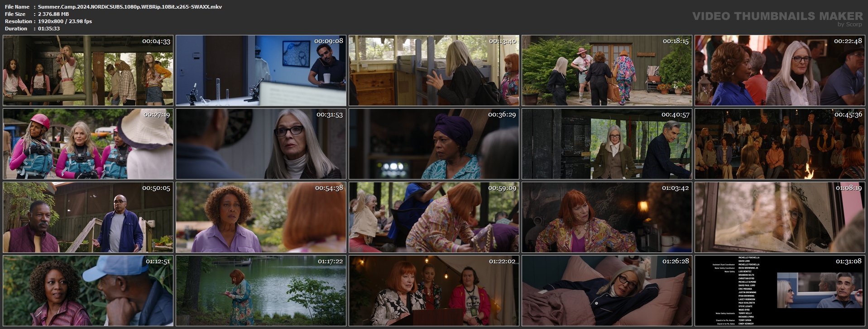Click the file size value 2 376.88 MB
Image resolution: width=868 pixels, height=329 pixels.
[53, 14]
